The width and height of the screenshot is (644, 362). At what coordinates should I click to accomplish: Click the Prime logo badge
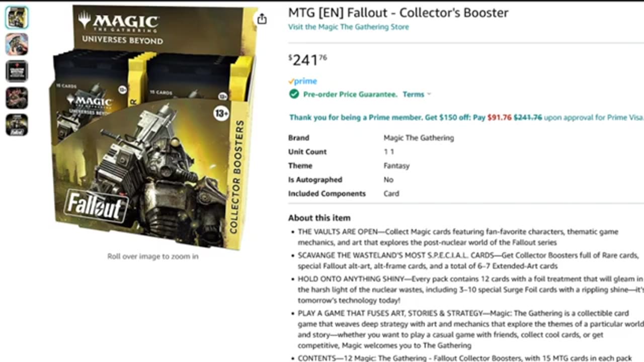302,81
